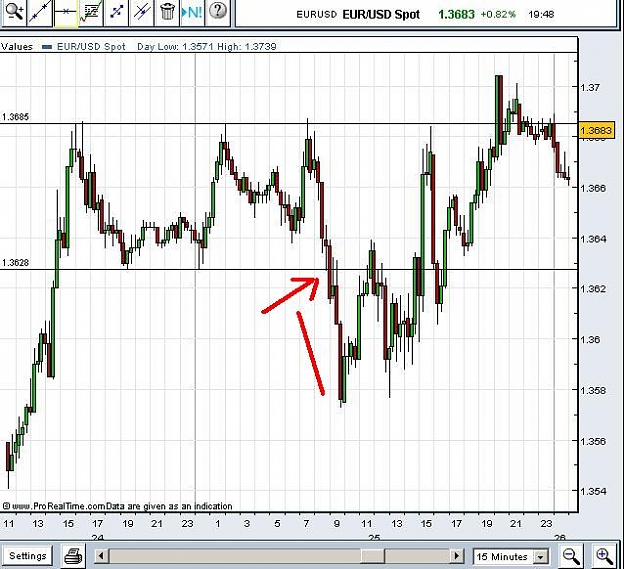Open the chart indicators tool
Screen dimensions: 625x569
pyautogui.click(x=91, y=12)
